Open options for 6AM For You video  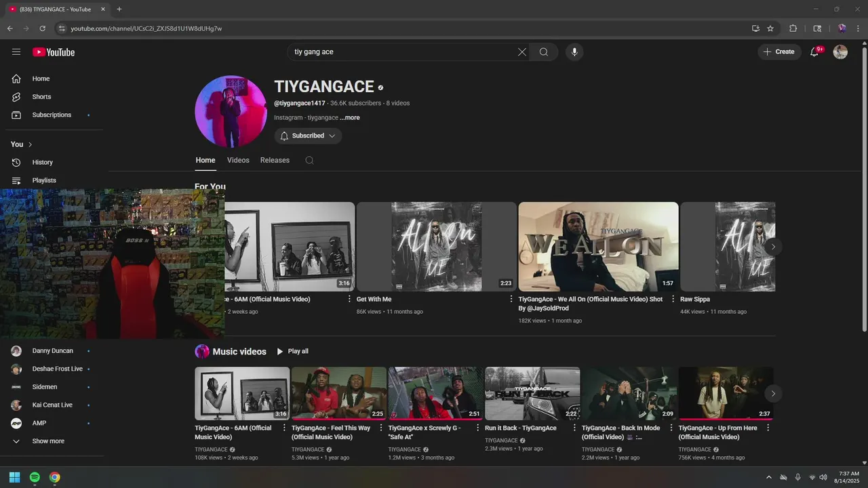pos(349,299)
